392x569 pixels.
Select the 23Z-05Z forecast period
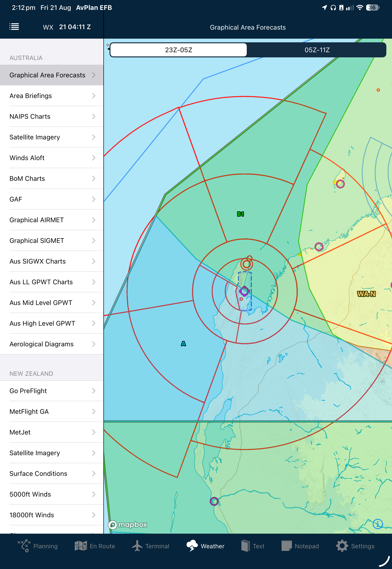[x=179, y=50]
